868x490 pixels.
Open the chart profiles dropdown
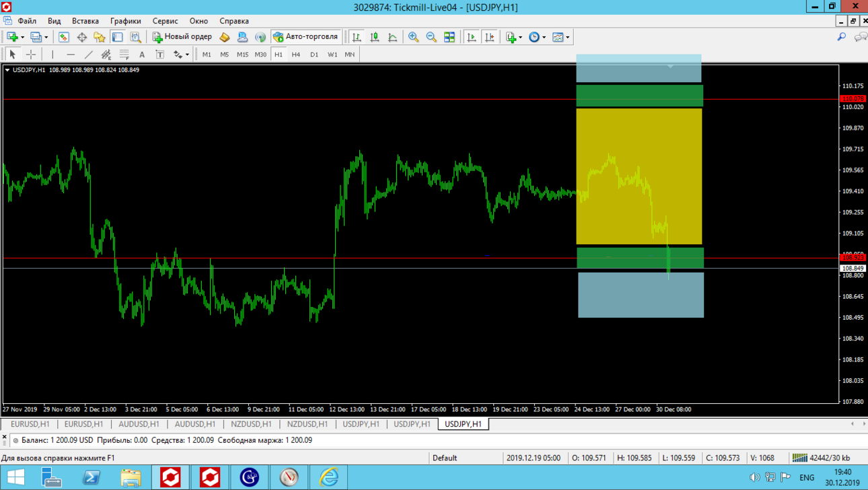pyautogui.click(x=46, y=38)
